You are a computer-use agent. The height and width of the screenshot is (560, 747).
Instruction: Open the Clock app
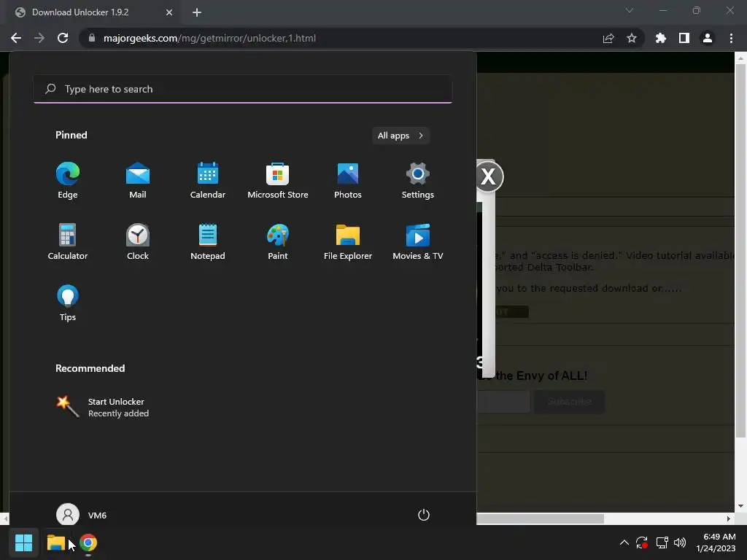138,242
